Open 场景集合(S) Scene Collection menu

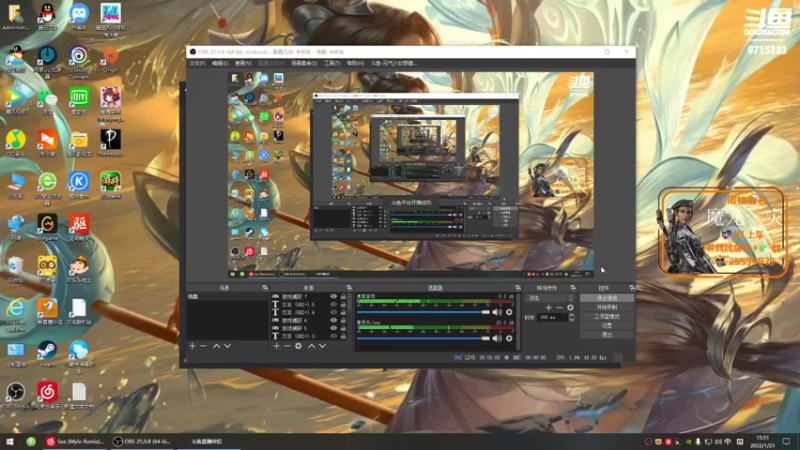[304, 63]
